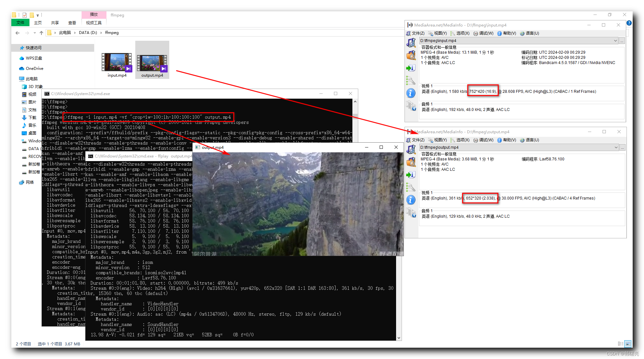Switch to the 查看 tab in Explorer ribbon
Screen dimensions: 644x359
pyautogui.click(x=72, y=23)
